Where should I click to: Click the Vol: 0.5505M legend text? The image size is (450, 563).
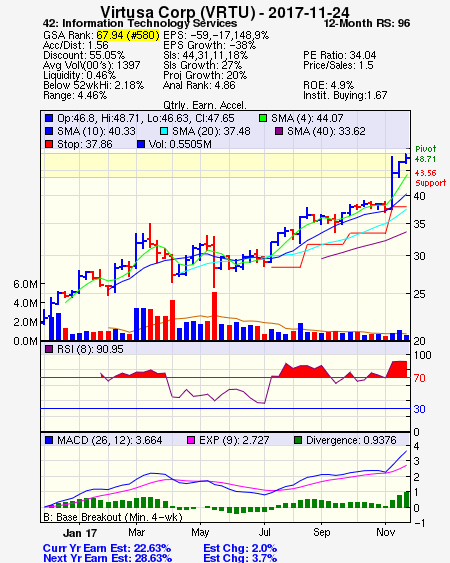click(180, 144)
